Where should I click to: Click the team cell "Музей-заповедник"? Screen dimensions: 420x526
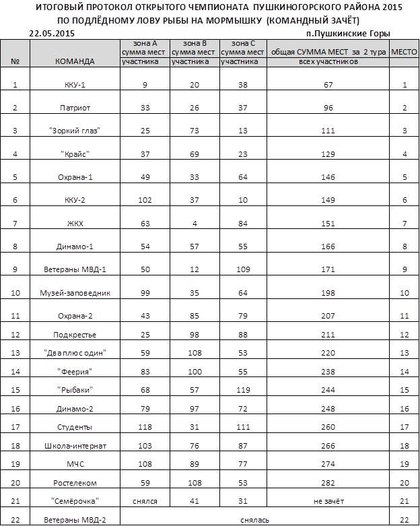tap(75, 287)
